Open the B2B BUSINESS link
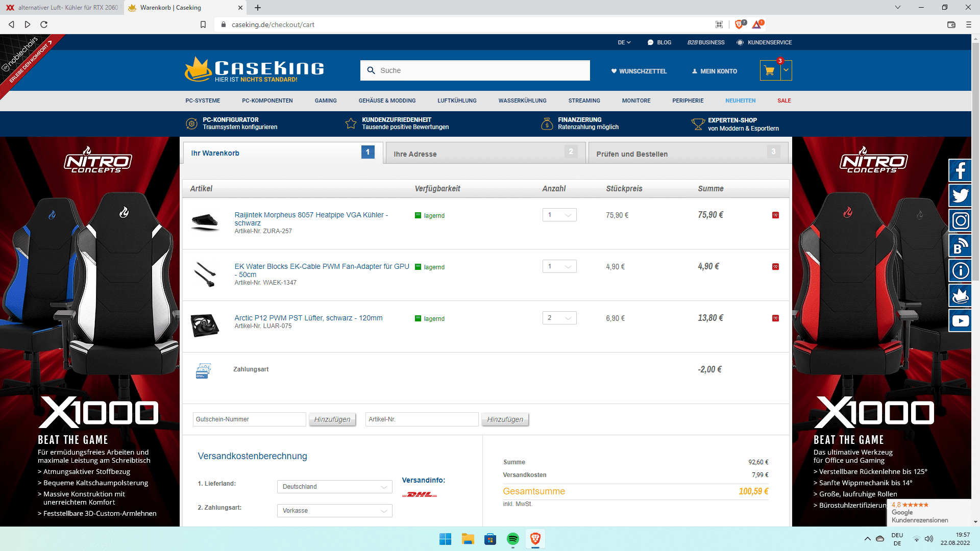This screenshot has width=980, height=551. (706, 42)
